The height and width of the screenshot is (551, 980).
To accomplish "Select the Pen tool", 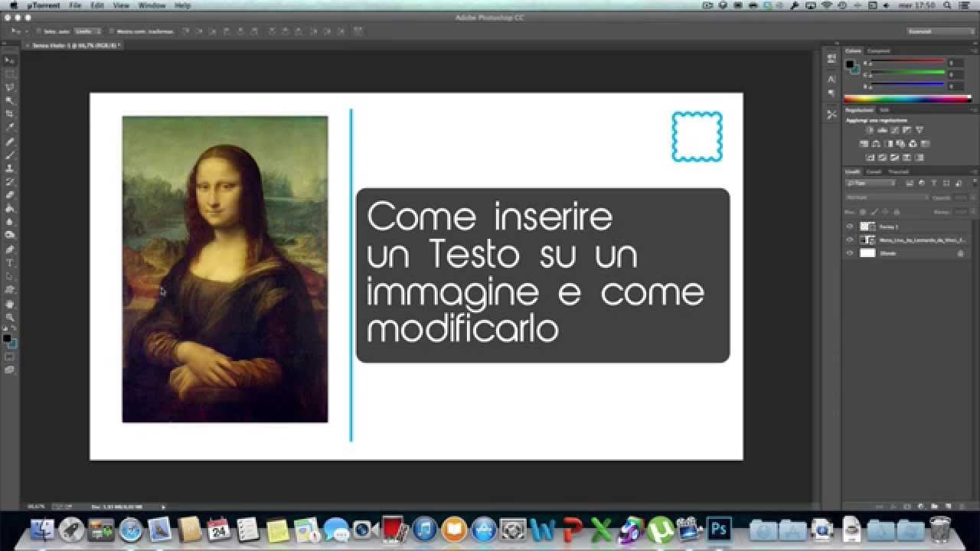I will click(10, 249).
